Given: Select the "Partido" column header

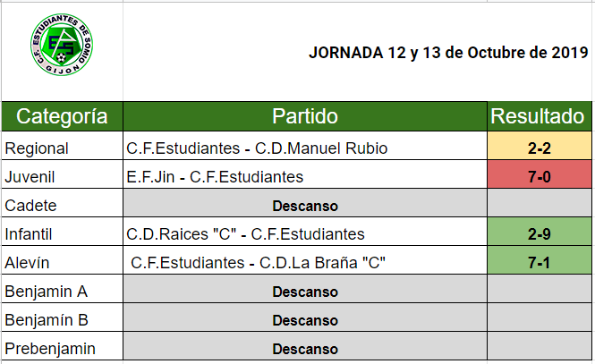Looking at the screenshot, I should 304,116.
